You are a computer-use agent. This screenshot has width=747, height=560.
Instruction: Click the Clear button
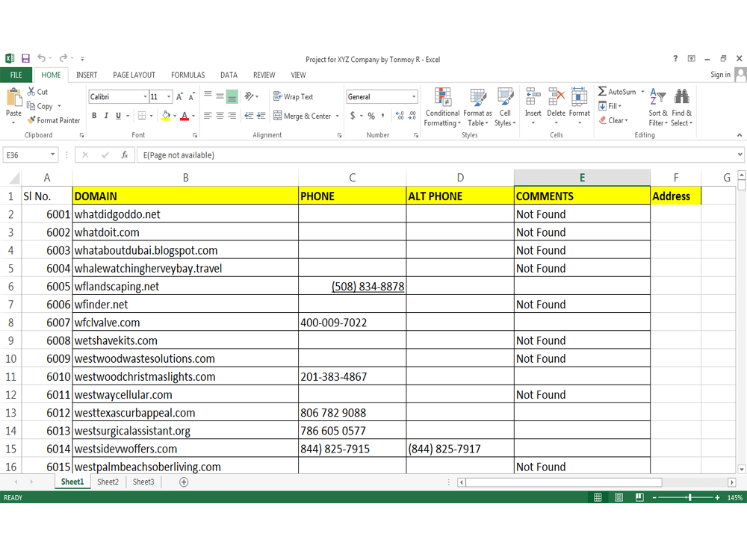click(x=613, y=120)
